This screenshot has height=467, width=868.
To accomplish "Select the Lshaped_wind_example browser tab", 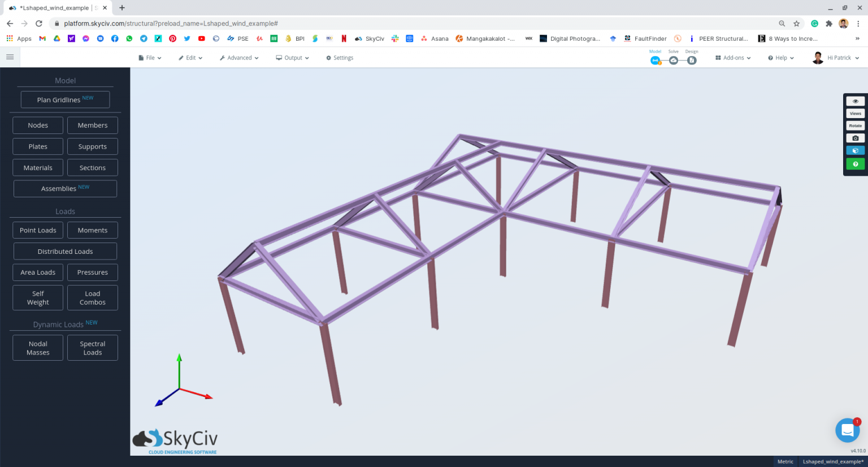I will [54, 8].
